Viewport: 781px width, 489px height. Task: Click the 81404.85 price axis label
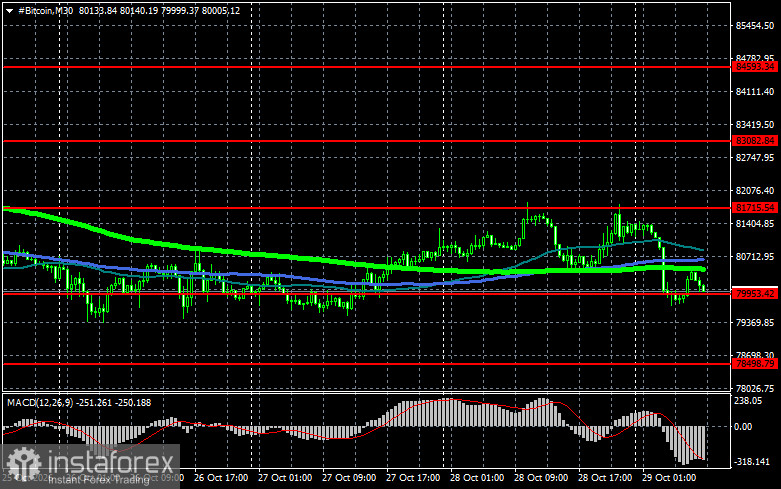pyautogui.click(x=755, y=224)
